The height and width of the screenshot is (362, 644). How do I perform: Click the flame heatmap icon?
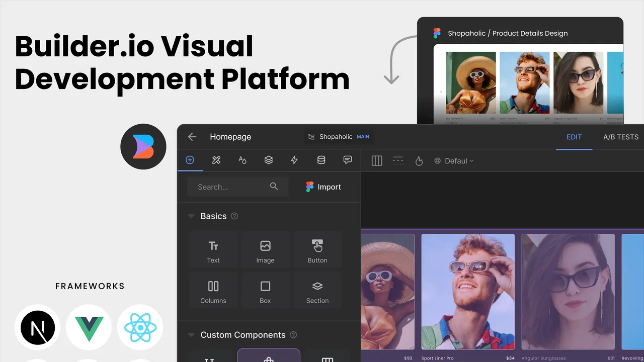419,161
